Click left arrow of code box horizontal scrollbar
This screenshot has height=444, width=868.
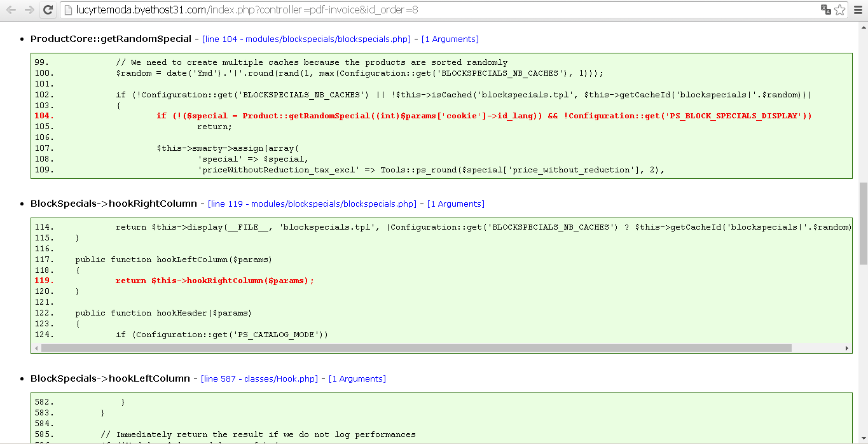click(x=36, y=348)
